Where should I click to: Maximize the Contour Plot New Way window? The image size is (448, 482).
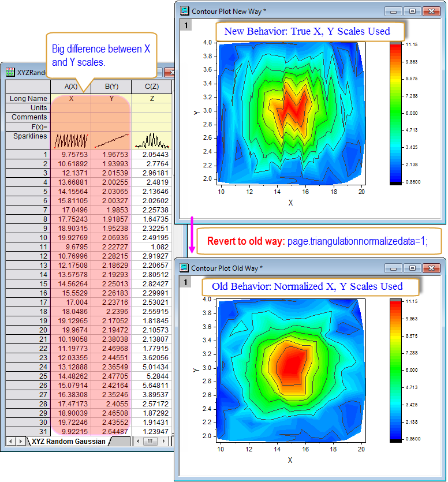pos(412,11)
